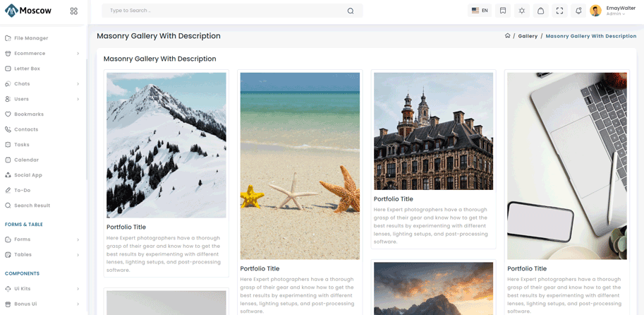This screenshot has width=644, height=315.
Task: Click the search magnifier icon
Action: [351, 11]
